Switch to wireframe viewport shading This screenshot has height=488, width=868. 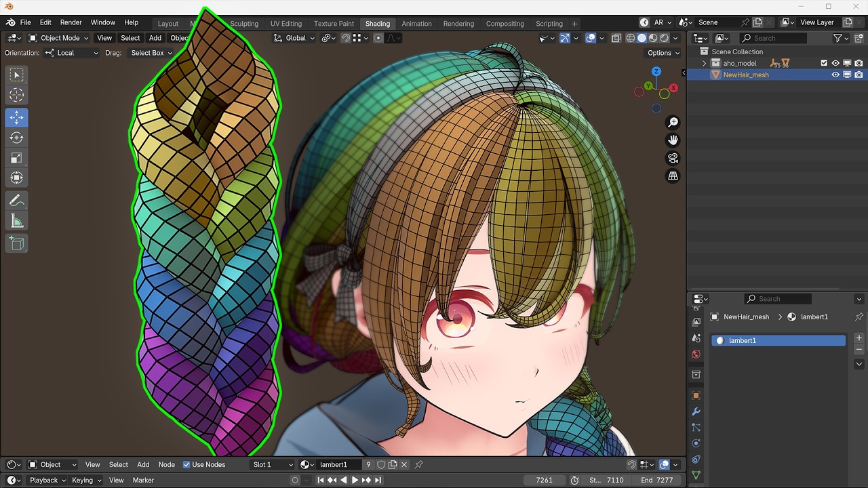click(631, 38)
